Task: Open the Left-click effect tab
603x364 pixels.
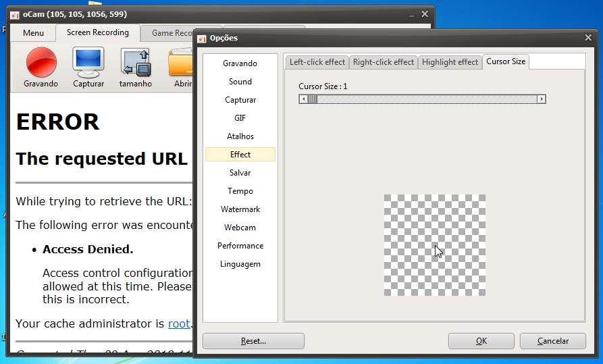Action: 317,62
